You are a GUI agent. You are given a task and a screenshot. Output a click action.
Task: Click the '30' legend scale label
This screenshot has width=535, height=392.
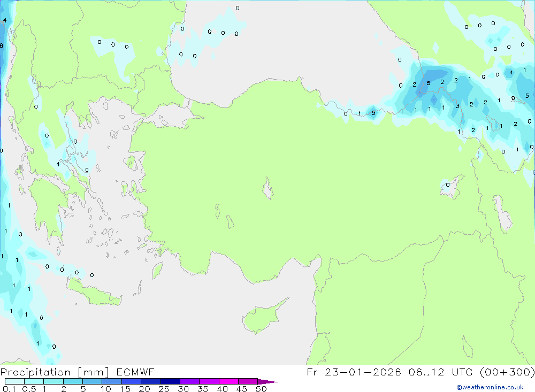pyautogui.click(x=183, y=389)
